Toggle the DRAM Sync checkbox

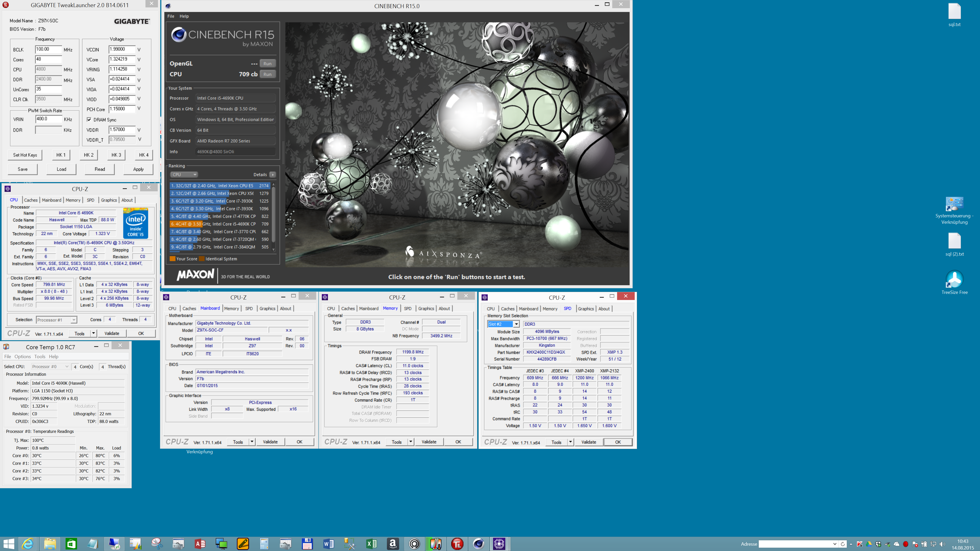pyautogui.click(x=89, y=119)
